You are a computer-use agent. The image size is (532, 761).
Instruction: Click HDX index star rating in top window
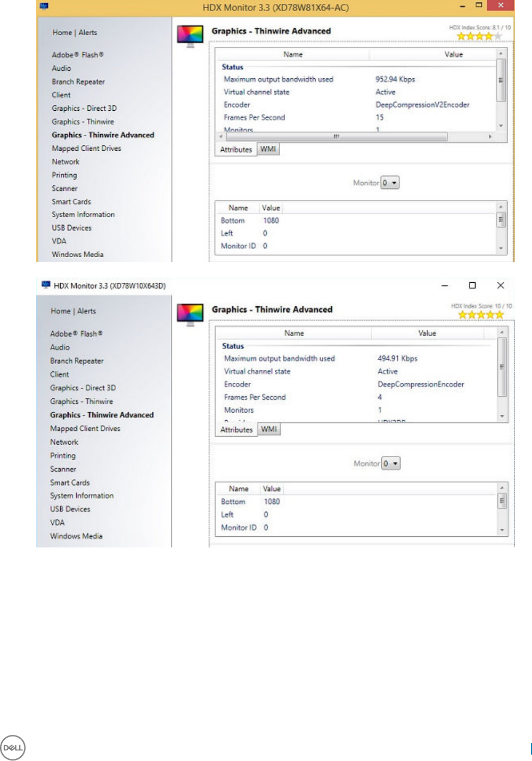[x=479, y=36]
